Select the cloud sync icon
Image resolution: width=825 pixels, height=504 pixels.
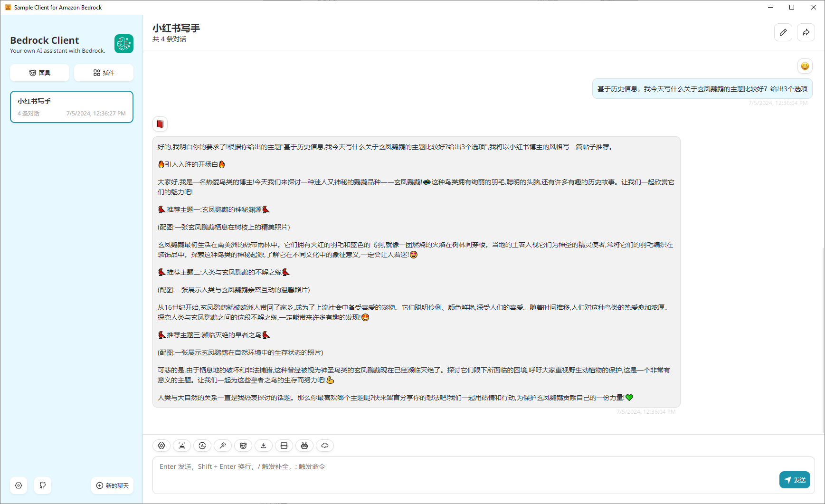point(325,446)
